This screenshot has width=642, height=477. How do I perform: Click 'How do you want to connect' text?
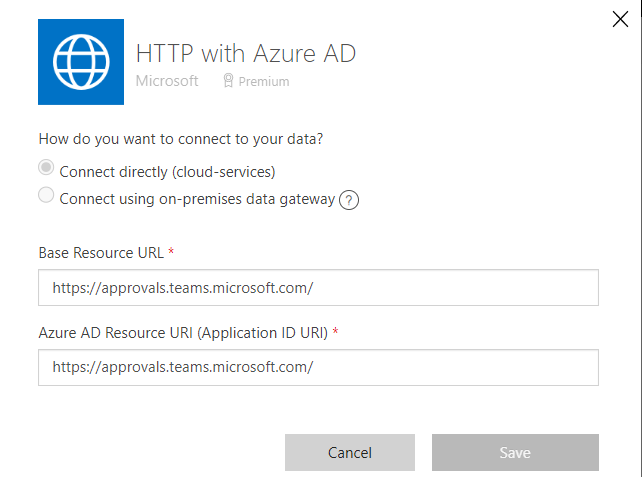tap(181, 139)
